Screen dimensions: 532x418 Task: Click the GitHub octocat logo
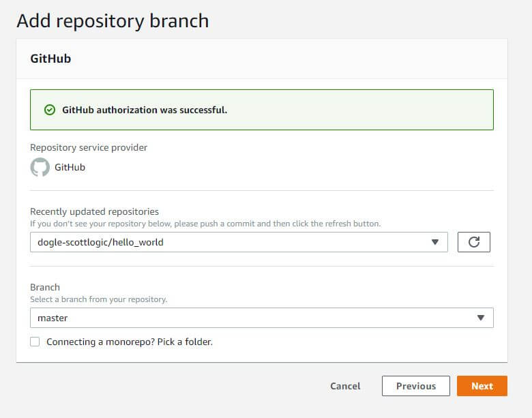click(40, 167)
